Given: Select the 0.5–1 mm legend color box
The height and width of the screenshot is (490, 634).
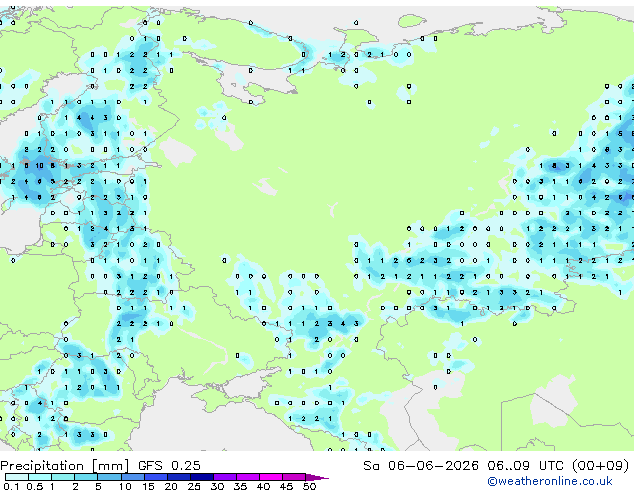Looking at the screenshot, I should (40, 477).
